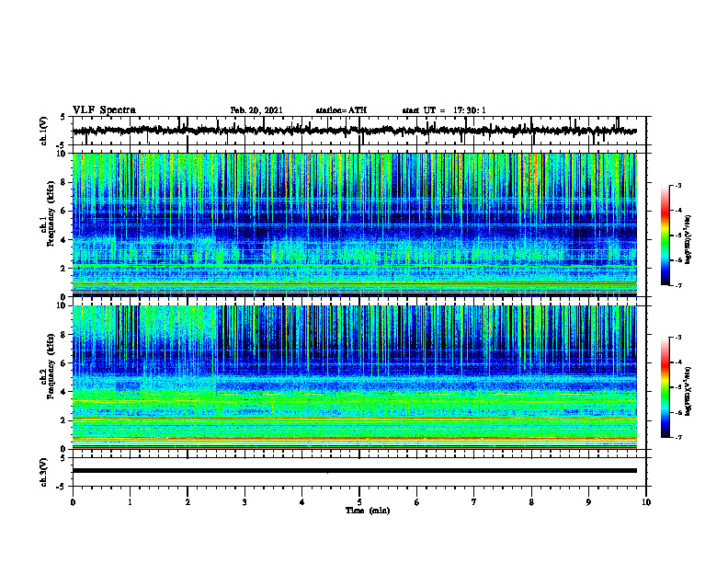Click time axis tick label "3"
This screenshot has height=563, width=728.
[x=245, y=502]
